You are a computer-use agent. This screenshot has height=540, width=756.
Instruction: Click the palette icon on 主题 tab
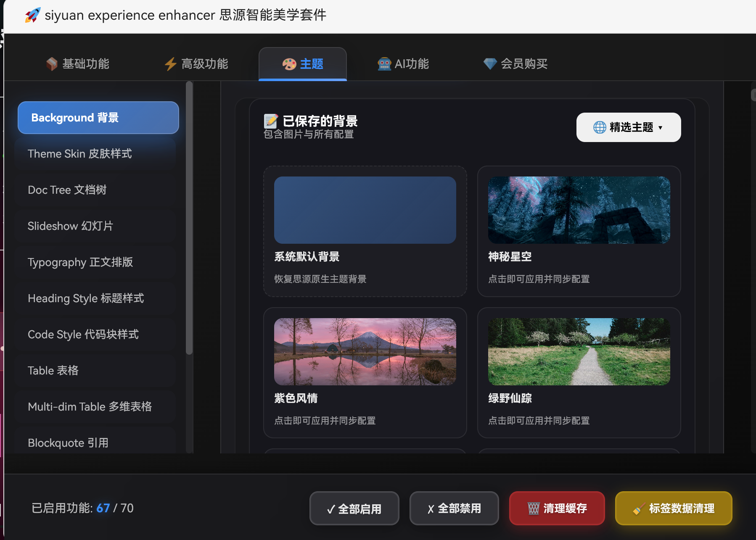(289, 64)
